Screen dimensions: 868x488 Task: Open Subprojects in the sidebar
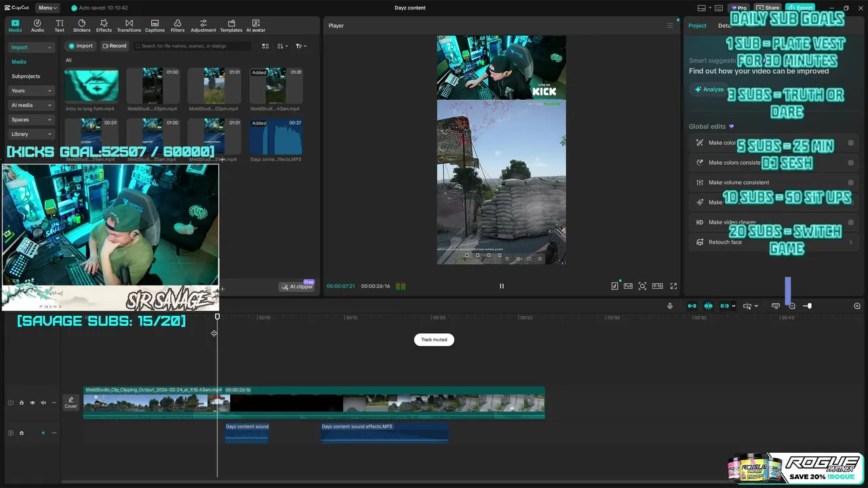pos(26,77)
